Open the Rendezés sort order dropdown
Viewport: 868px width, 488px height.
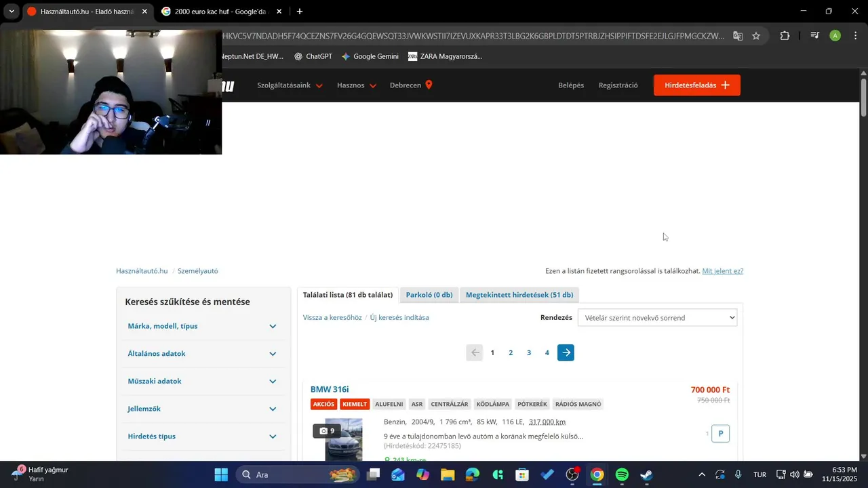657,318
